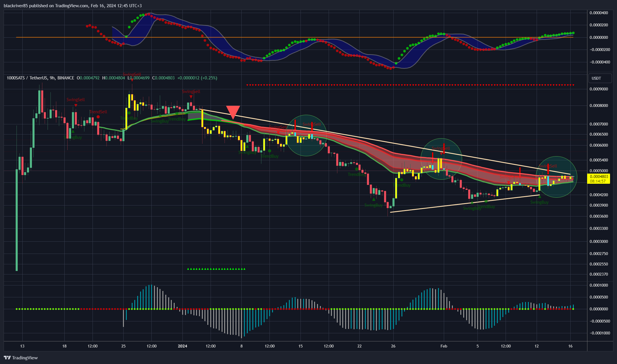Click the 0.0002550 price axis label
The image size is (617, 364).
pyautogui.click(x=599, y=264)
